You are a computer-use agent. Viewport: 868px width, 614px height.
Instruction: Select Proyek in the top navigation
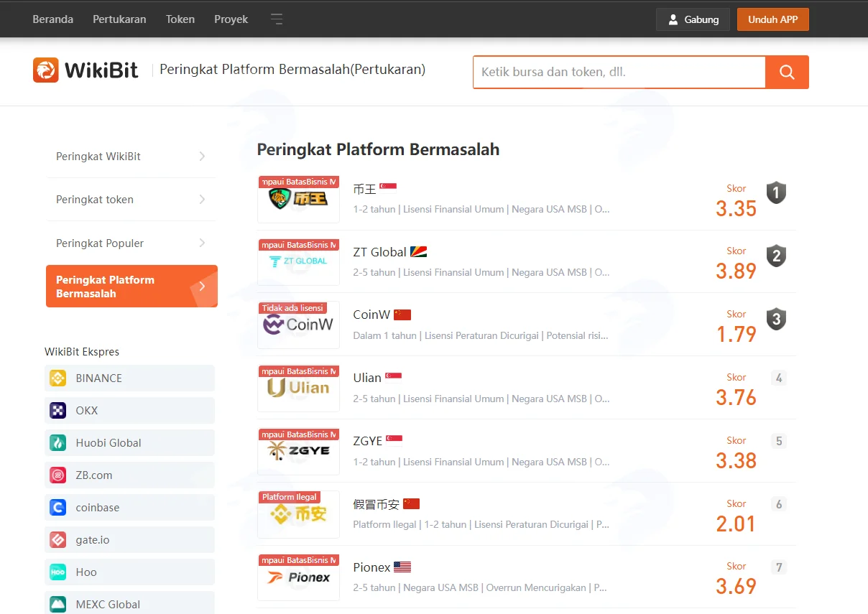(x=231, y=19)
